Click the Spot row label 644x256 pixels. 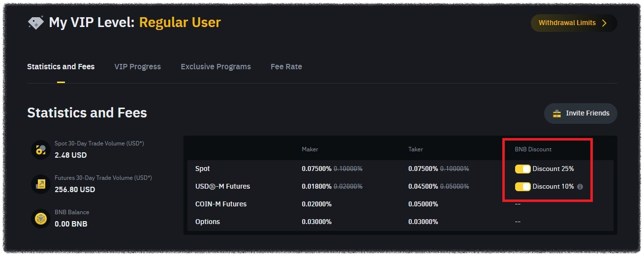coord(203,169)
